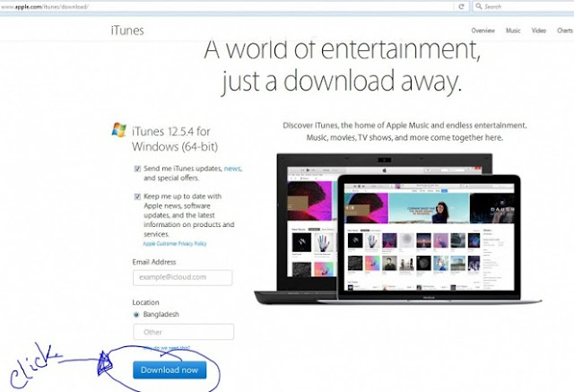The image size is (574, 392).
Task: Click the magnifier icon in Search box
Action: [x=478, y=6]
